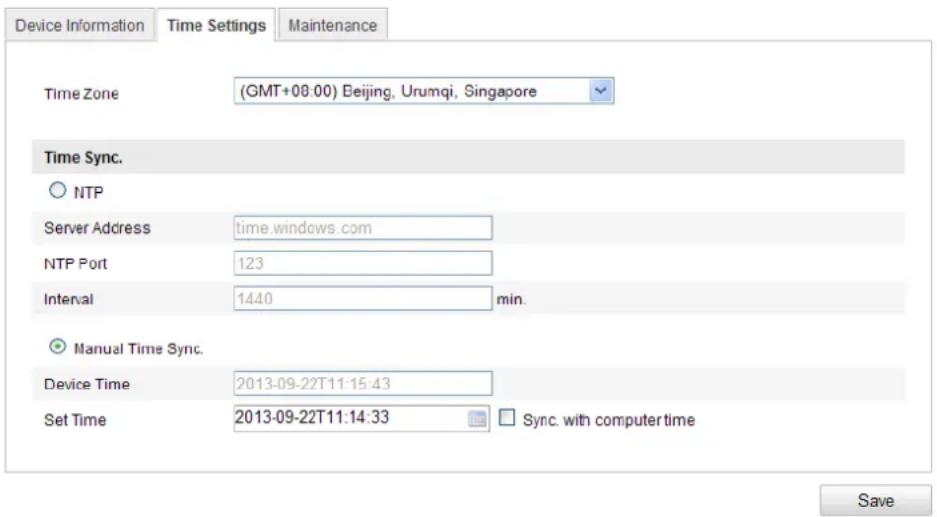This screenshot has width=937, height=517.
Task: Click the Device Time field
Action: tap(363, 383)
